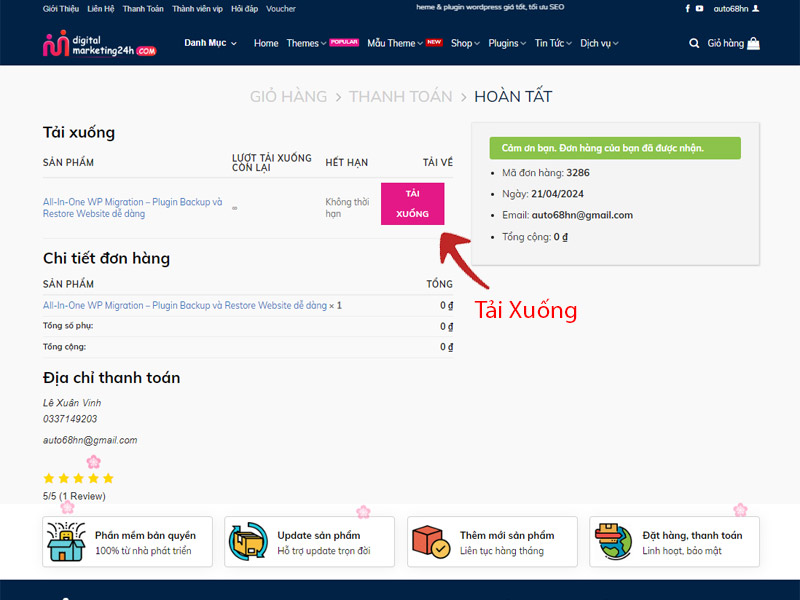Image resolution: width=800 pixels, height=600 pixels.
Task: Click the licensed software box icon
Action: pyautogui.click(x=66, y=542)
